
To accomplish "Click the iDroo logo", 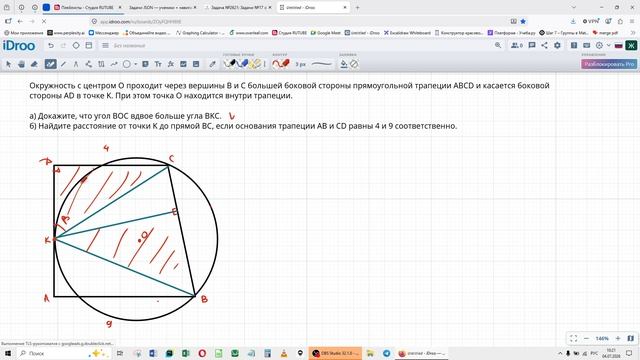I will 19,45.
